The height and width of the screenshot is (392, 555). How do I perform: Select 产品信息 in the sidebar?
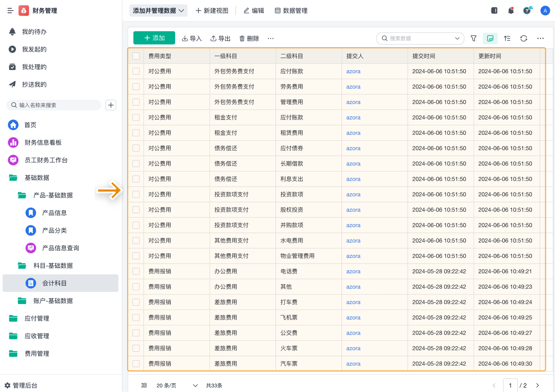pyautogui.click(x=54, y=213)
